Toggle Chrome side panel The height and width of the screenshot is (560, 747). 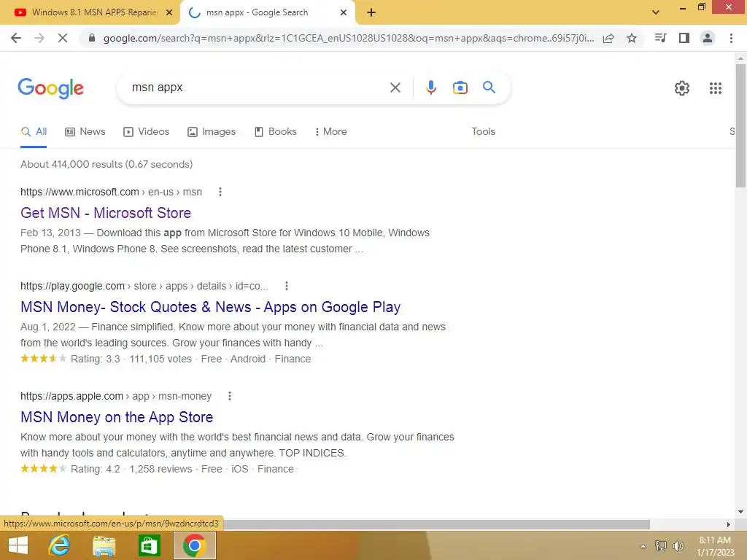[x=684, y=38]
